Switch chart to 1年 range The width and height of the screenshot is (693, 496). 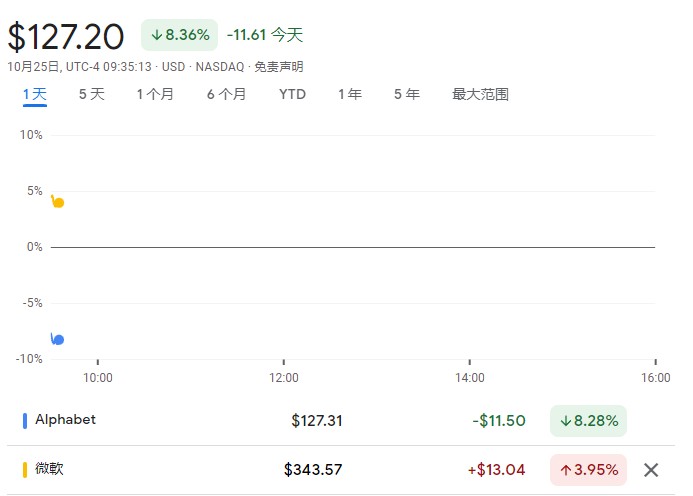pos(349,95)
